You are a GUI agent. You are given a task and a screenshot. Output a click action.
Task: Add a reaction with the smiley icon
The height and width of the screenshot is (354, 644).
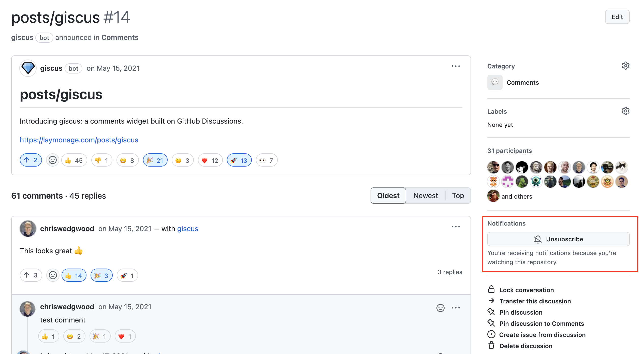click(x=52, y=160)
